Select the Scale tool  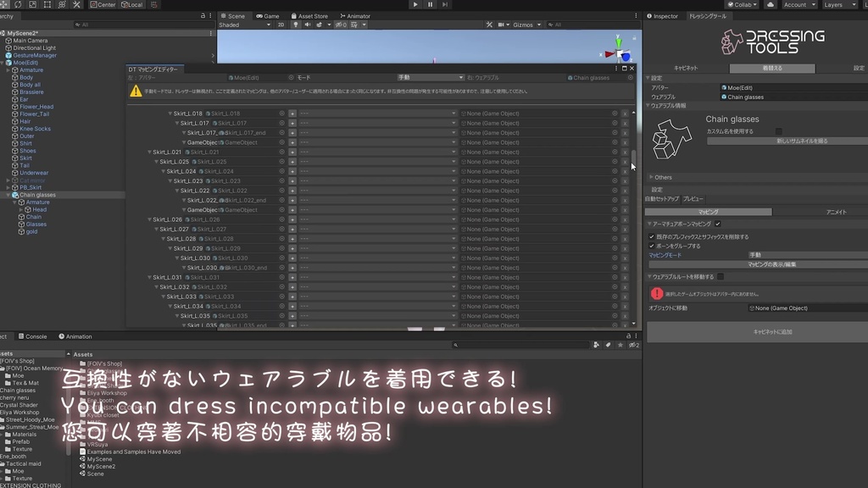tap(31, 4)
